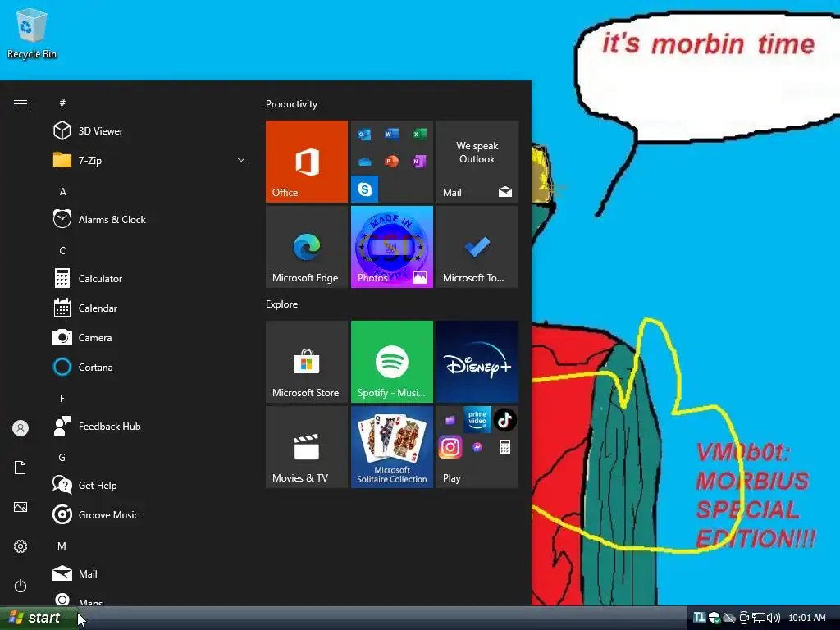Open Calculator from app list
The image size is (840, 630).
[150, 279]
